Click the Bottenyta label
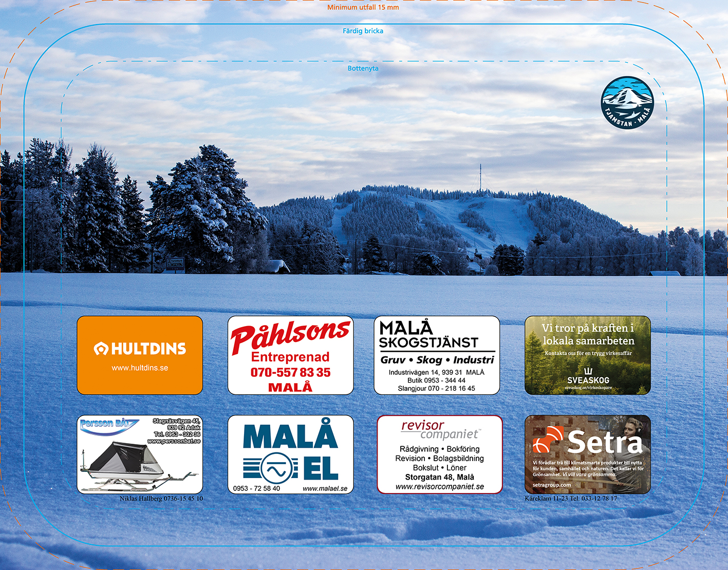 363,68
